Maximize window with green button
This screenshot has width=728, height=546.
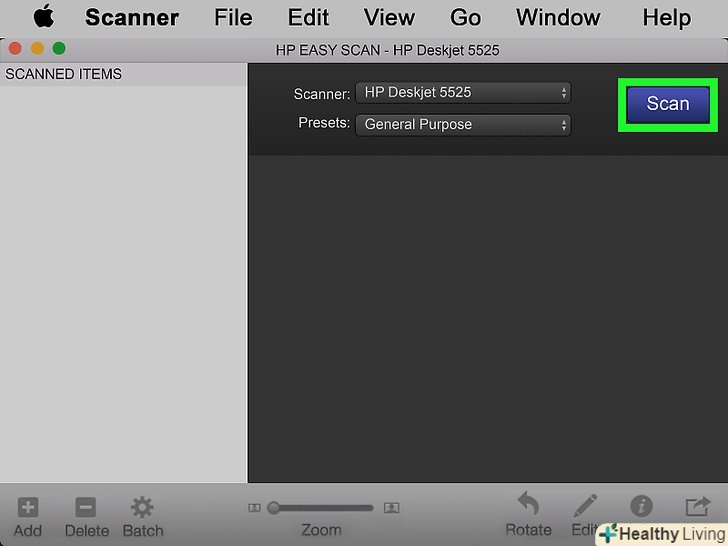(59, 48)
